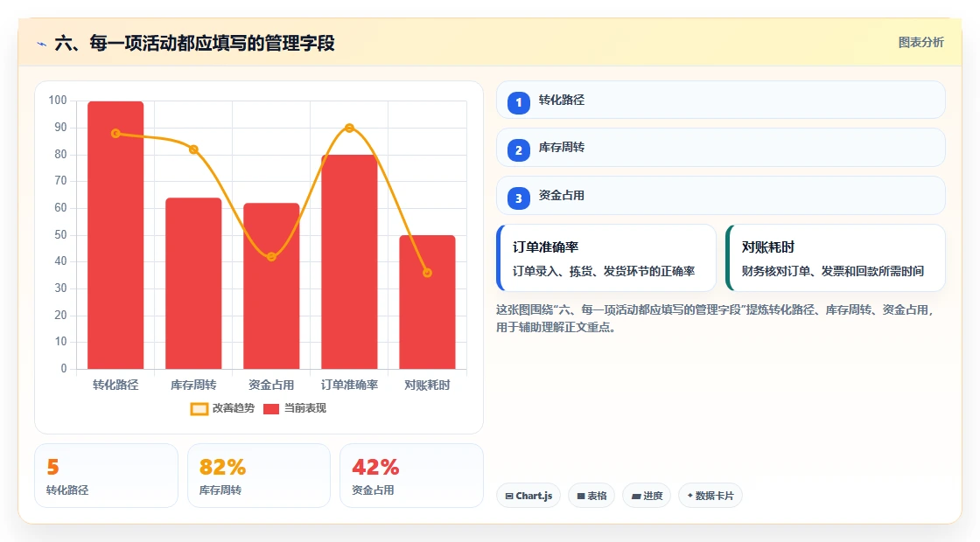Click the section title 六、每一项活动都应填写的管理字段
Viewport: 980px width, 542px height.
pyautogui.click(x=195, y=43)
